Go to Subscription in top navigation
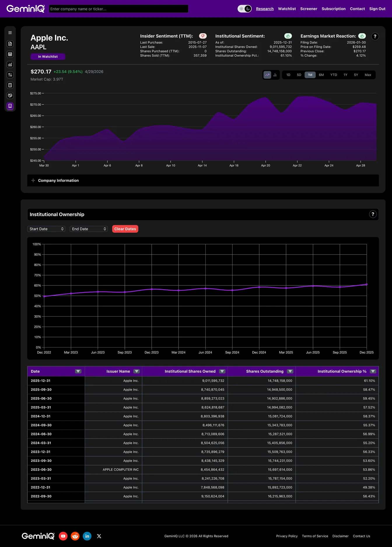392x547 pixels. coord(334,9)
